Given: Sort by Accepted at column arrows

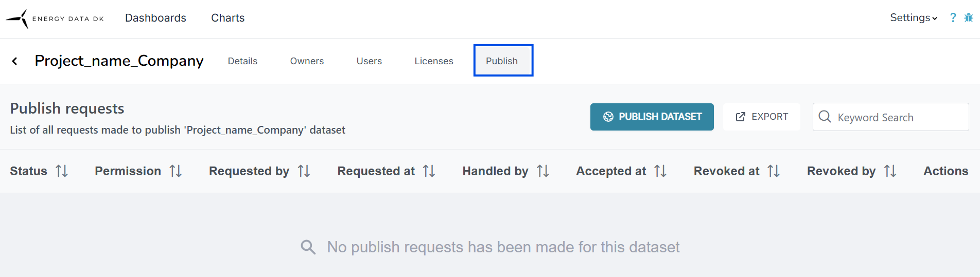Looking at the screenshot, I should pyautogui.click(x=660, y=171).
